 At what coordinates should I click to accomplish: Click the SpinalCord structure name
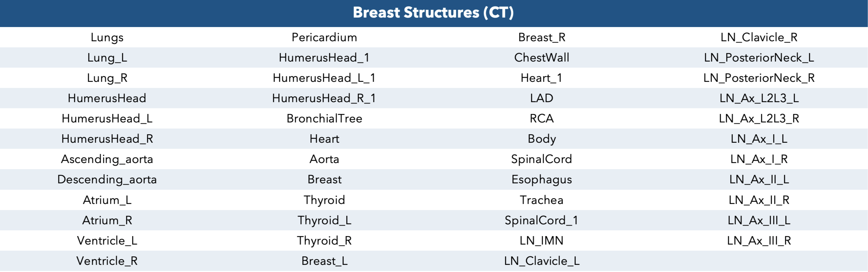[542, 159]
